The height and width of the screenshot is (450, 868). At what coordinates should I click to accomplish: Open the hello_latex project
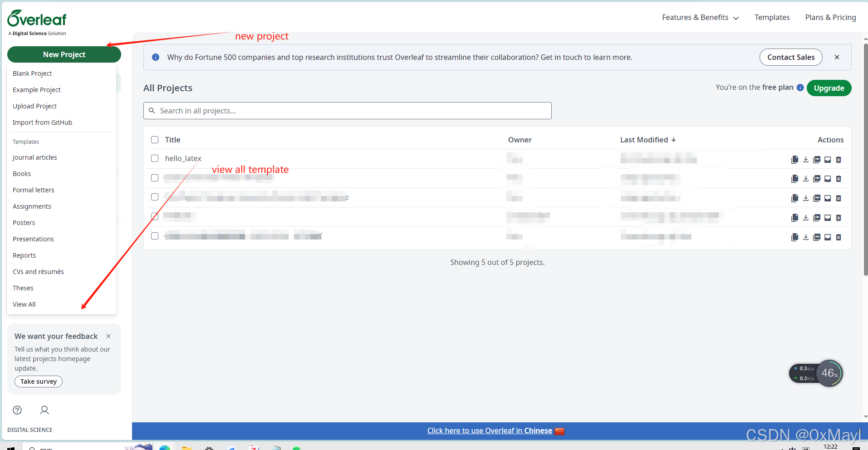(183, 158)
